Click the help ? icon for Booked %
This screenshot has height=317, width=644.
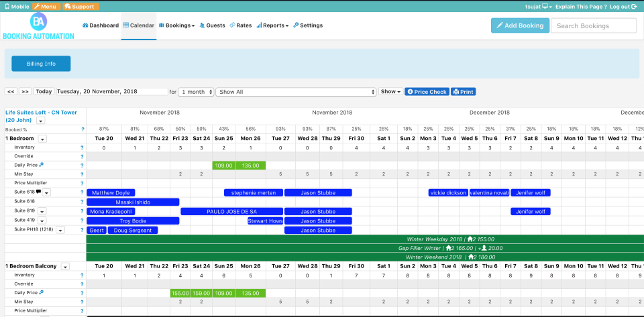(x=83, y=129)
